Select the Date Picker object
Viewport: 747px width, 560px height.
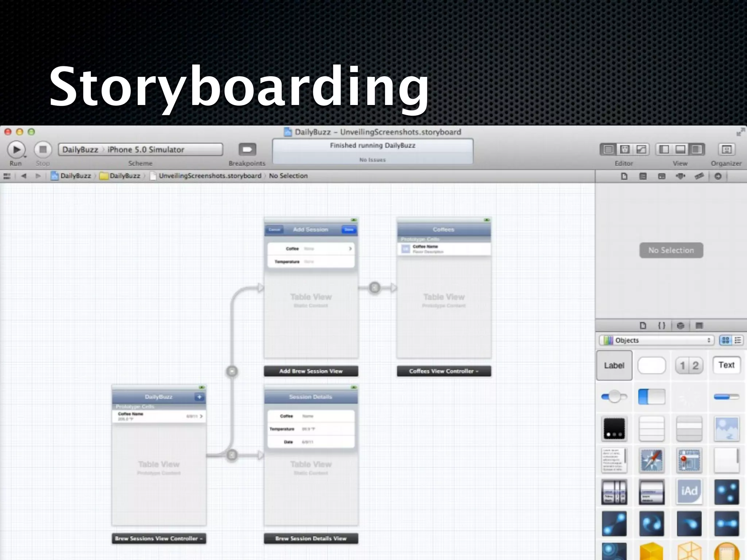[614, 492]
